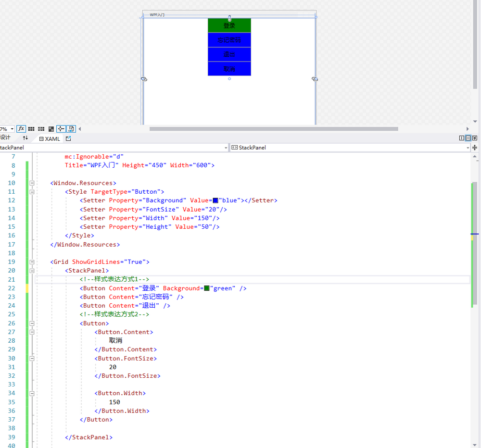Screen dimensions: 481x448
Task: Open the left StackPanel element dropdown
Action: (226, 148)
